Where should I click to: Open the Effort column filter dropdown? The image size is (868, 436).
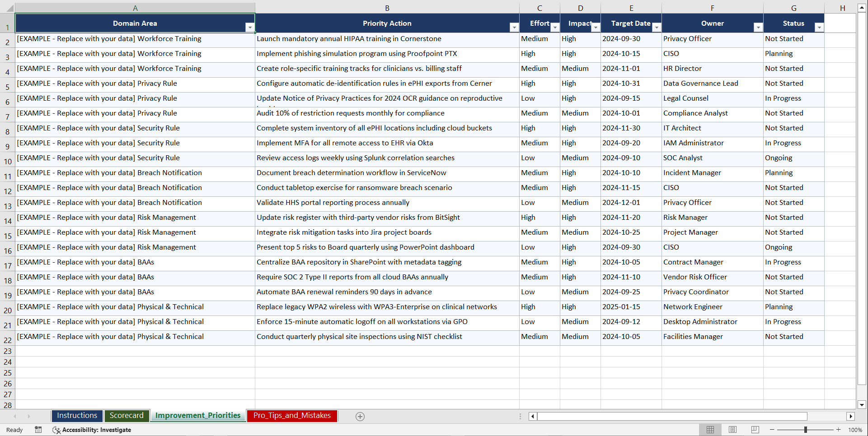[x=555, y=28]
